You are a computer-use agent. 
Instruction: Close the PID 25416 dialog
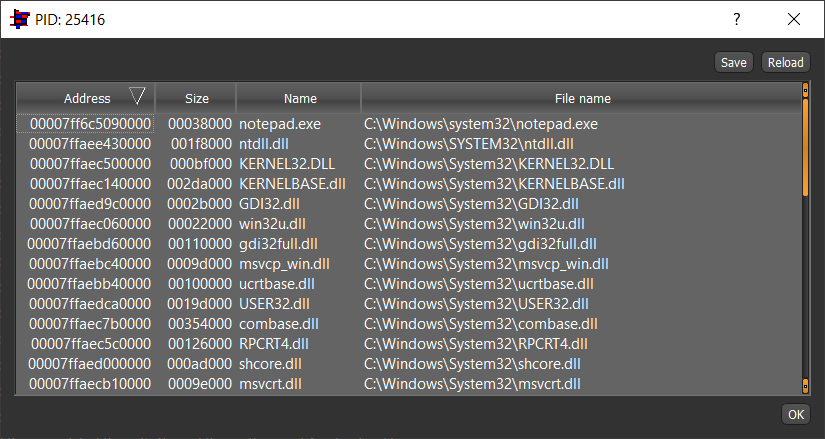click(794, 19)
